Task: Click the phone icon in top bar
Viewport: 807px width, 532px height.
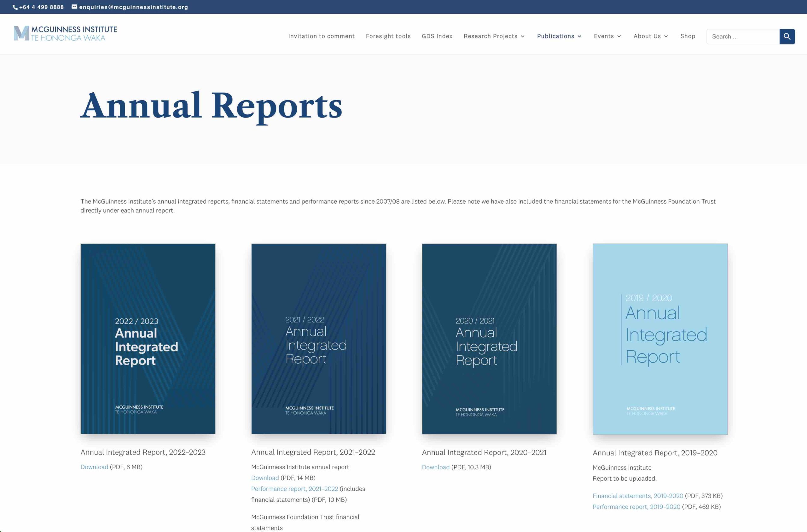Action: 15,7
